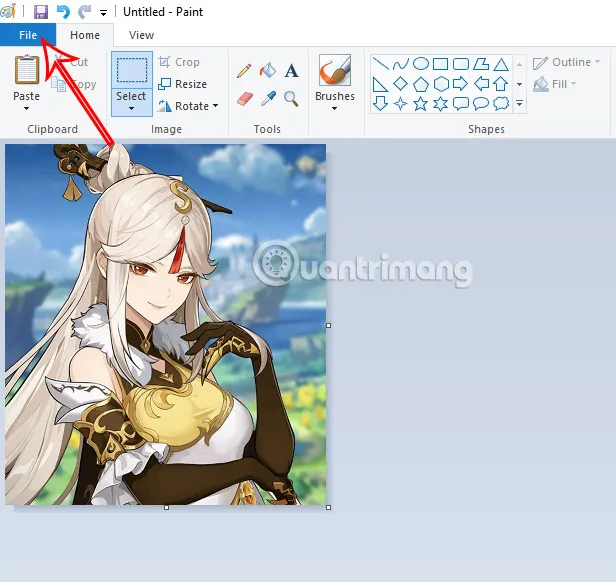Choose the Hexagon shape
The height and width of the screenshot is (582, 616).
tap(441, 84)
